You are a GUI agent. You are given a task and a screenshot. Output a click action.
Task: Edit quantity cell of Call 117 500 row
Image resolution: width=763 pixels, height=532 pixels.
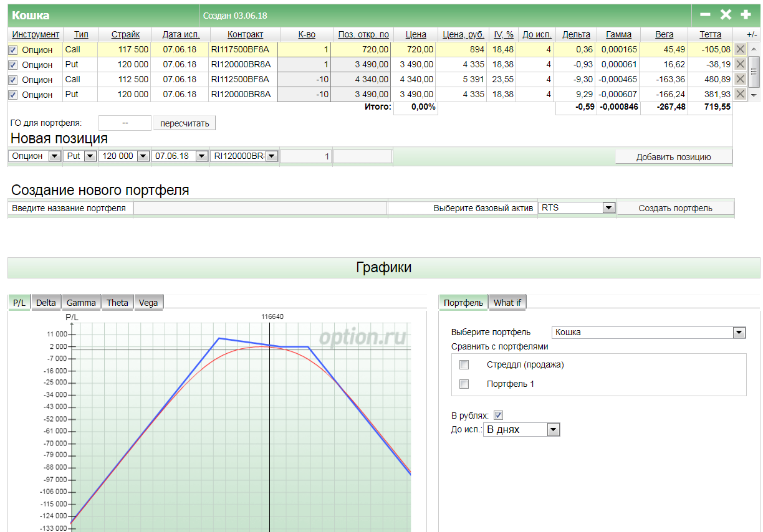tap(304, 49)
